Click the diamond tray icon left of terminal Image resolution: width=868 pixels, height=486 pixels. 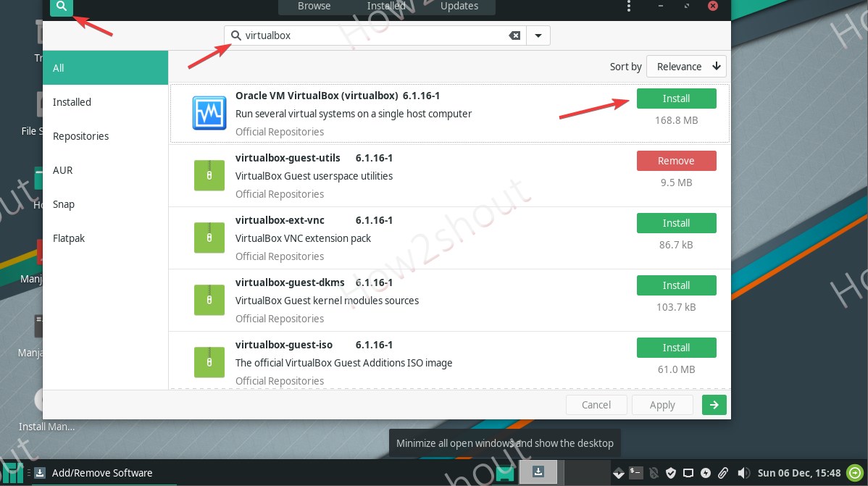coord(618,473)
